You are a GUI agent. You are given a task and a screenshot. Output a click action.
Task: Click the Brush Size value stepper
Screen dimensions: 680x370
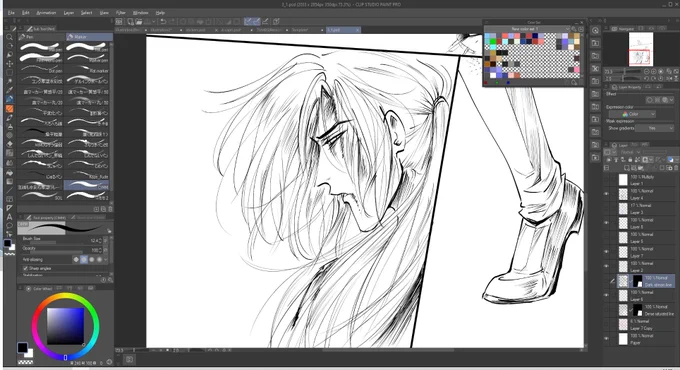point(101,240)
